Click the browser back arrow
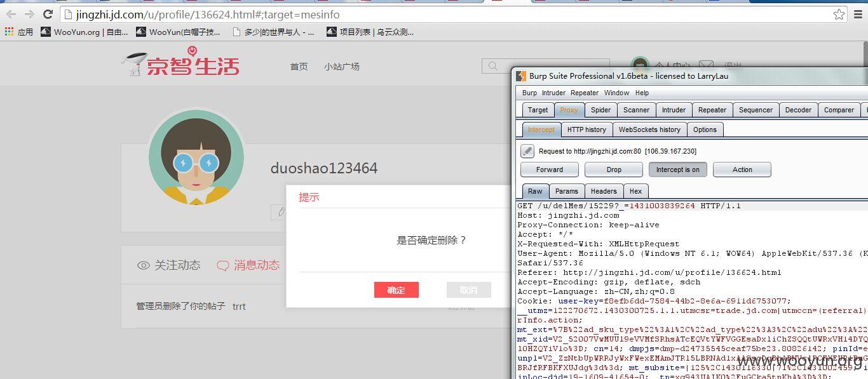This screenshot has height=379, width=868. click(x=11, y=14)
